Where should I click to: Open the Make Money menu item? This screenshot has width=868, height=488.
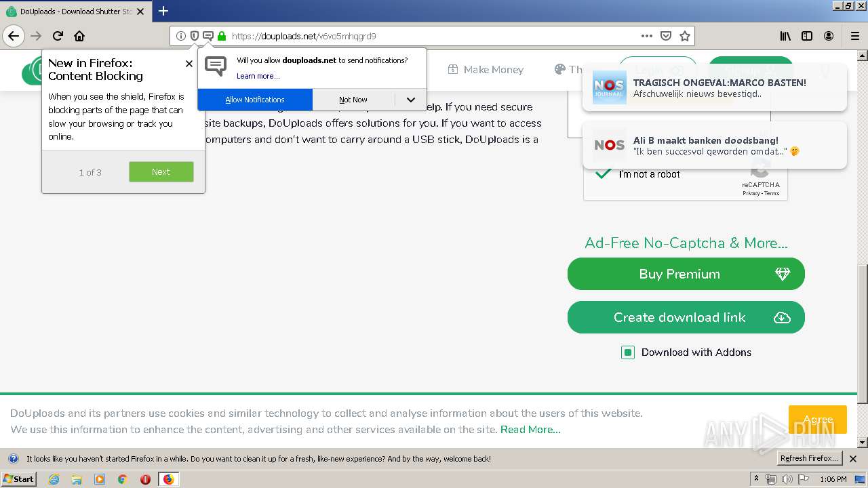[x=486, y=69]
